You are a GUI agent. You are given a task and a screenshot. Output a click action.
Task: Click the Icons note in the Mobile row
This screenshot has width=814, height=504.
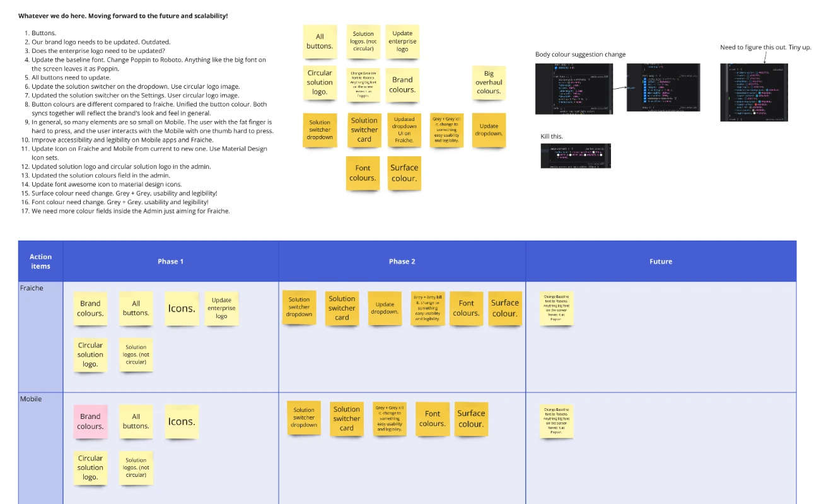[x=182, y=421]
